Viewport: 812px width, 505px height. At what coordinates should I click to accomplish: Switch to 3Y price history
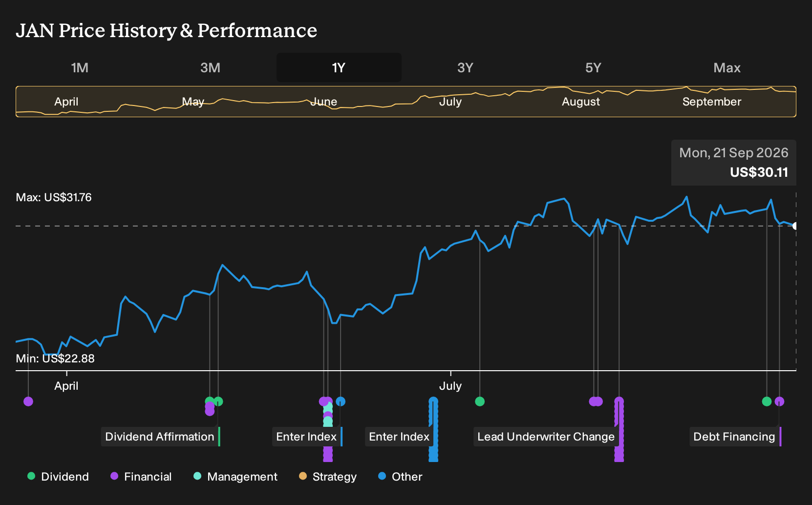[465, 68]
